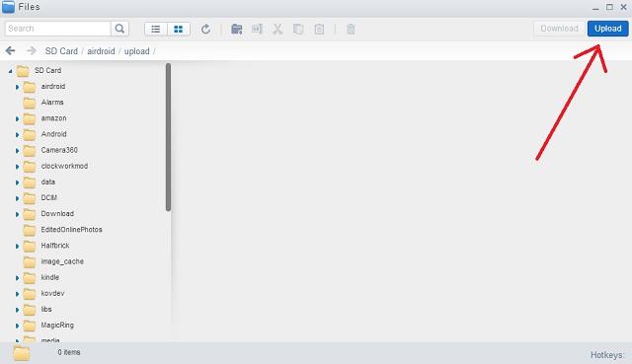
Task: Expand the Android folder arrow
Action: click(18, 134)
